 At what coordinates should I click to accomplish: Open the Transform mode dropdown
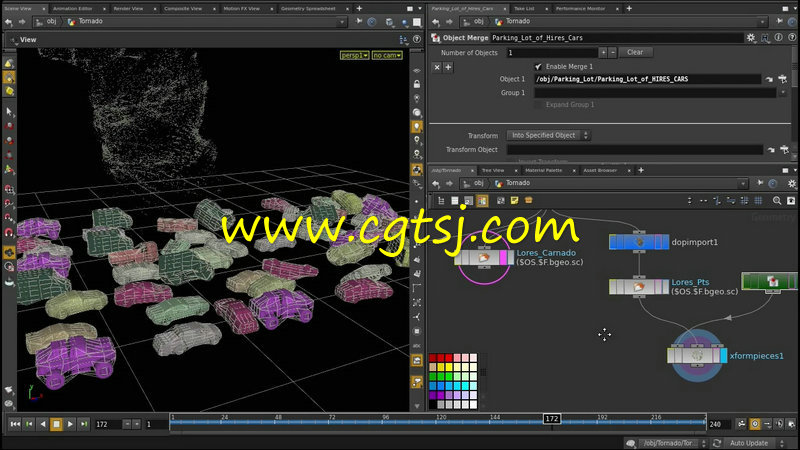[548, 135]
